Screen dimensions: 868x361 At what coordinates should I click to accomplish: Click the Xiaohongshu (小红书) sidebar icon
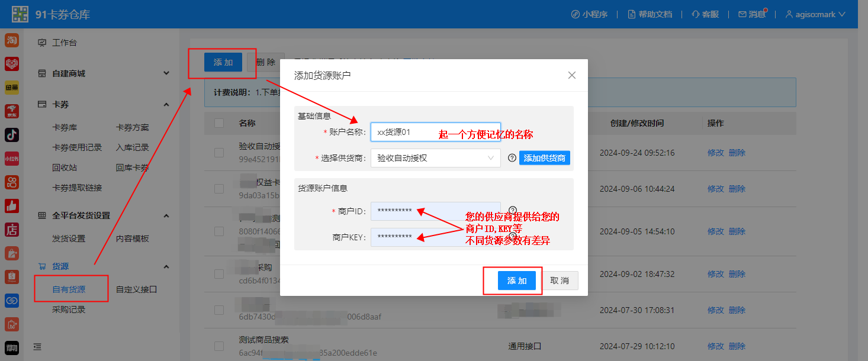[x=12, y=159]
